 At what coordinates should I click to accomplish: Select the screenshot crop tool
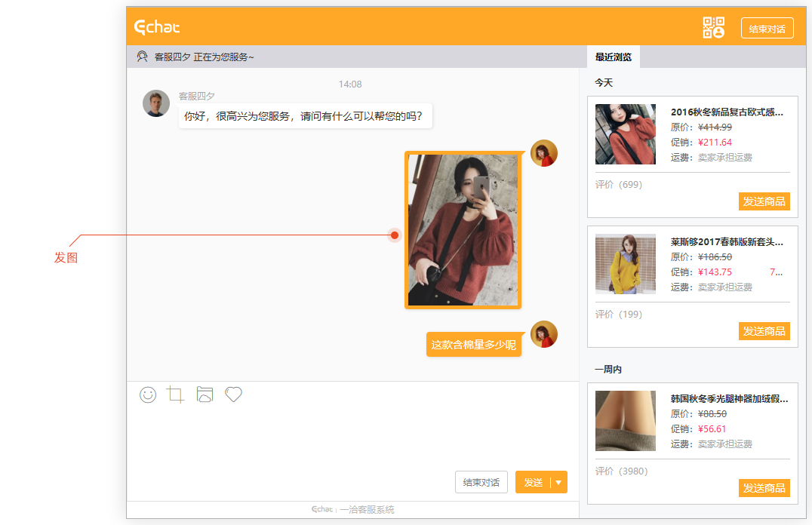(176, 395)
